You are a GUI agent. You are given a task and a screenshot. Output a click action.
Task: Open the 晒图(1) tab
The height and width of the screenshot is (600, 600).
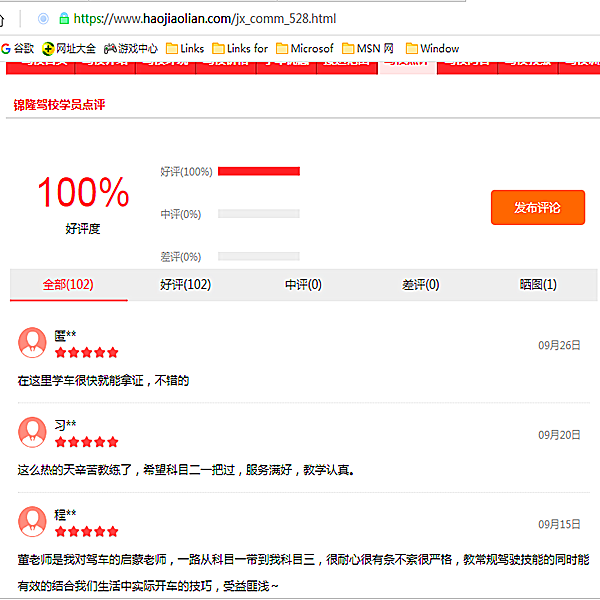pos(538,285)
